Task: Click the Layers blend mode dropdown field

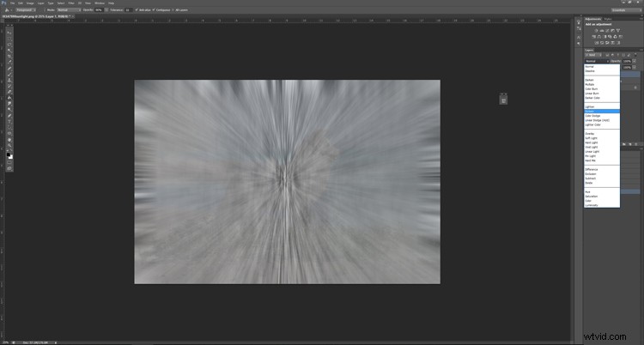Action: tap(597, 61)
